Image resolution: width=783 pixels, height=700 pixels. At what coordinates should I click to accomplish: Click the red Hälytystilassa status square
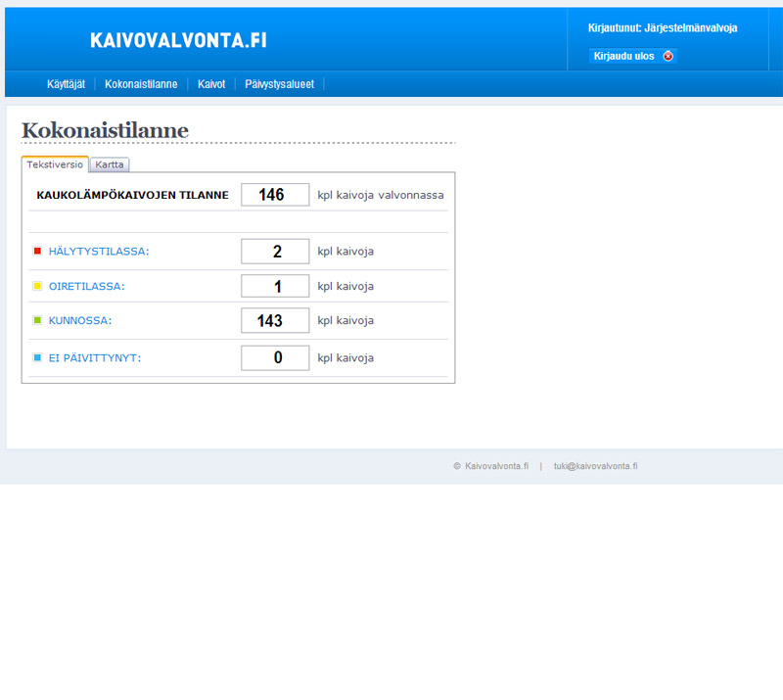(x=37, y=252)
